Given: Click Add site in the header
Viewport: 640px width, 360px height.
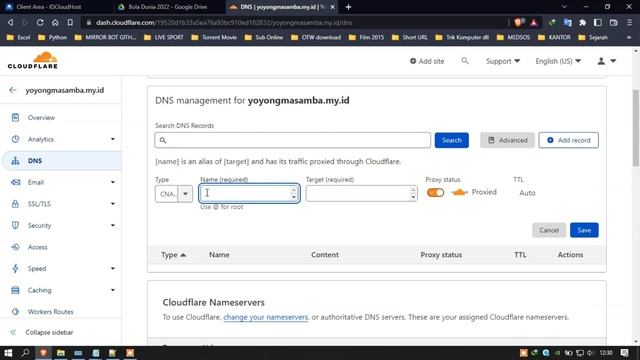Looking at the screenshot, I should click(427, 61).
